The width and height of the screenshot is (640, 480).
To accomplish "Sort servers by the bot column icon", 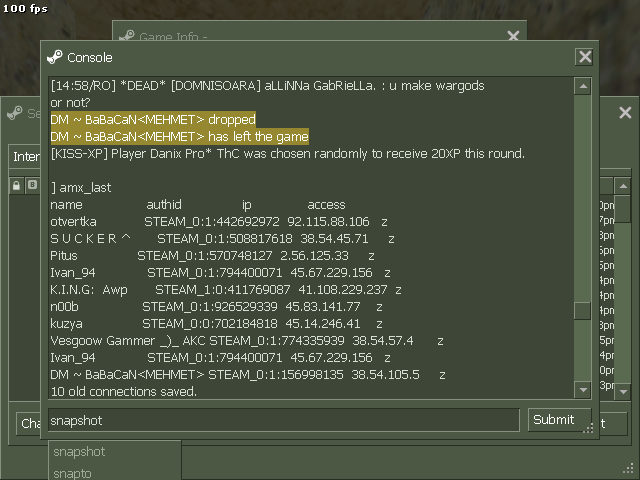I will coord(32,185).
